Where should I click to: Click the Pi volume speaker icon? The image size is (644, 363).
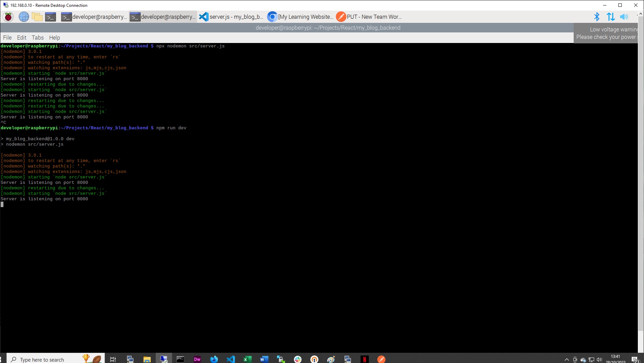click(624, 17)
